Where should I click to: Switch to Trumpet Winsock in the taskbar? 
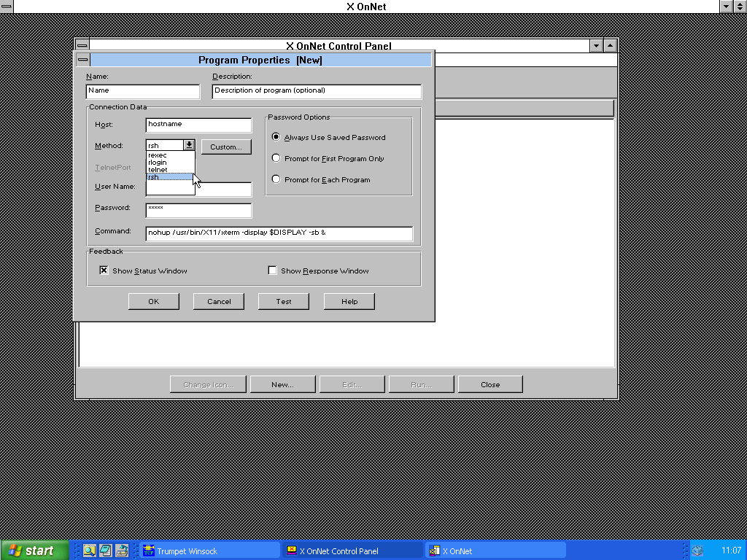point(210,551)
